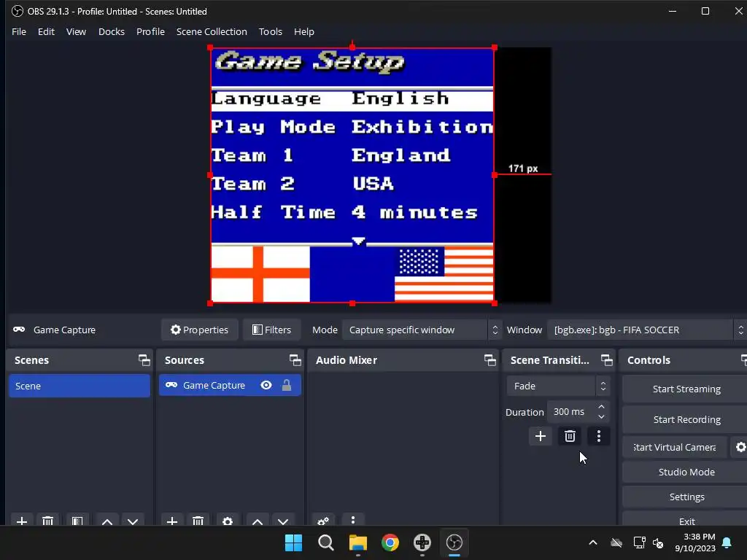Screen dimensions: 747x560
Task: Float the Sources dock with its popout icon
Action: tap(295, 360)
